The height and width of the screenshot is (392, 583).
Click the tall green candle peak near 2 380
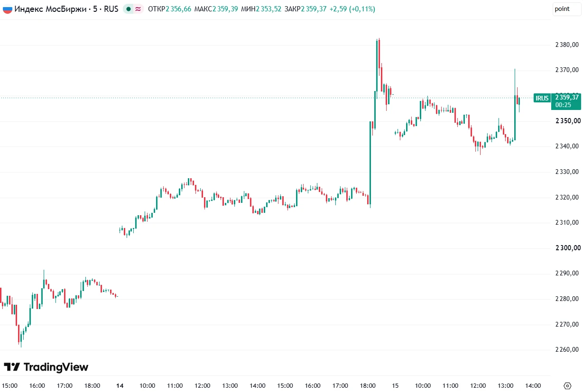pos(378,41)
